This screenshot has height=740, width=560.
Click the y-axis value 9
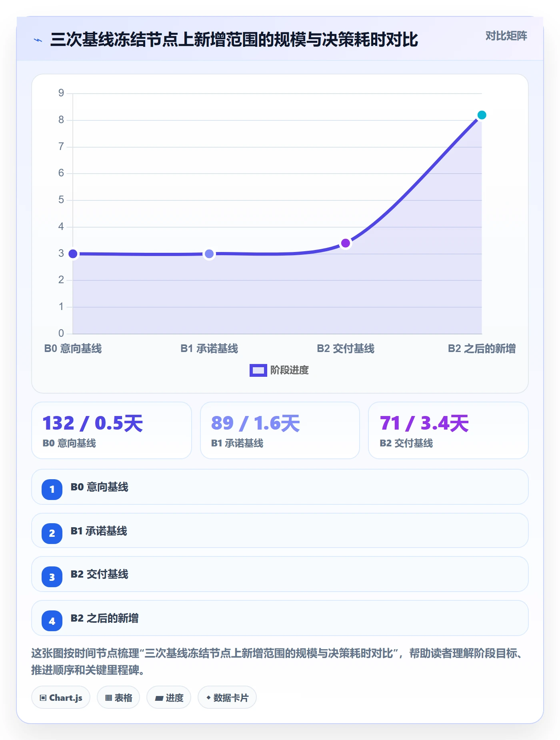tap(61, 93)
